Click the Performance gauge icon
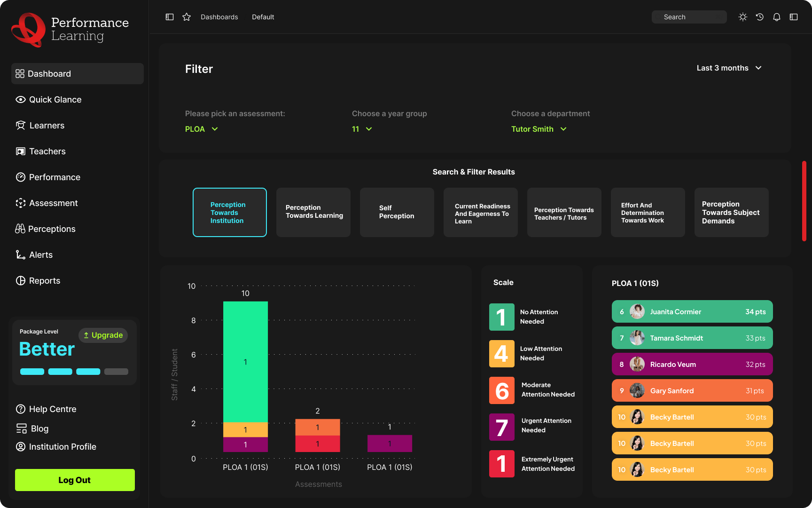Screen dimensions: 812x508 click(x=21, y=177)
